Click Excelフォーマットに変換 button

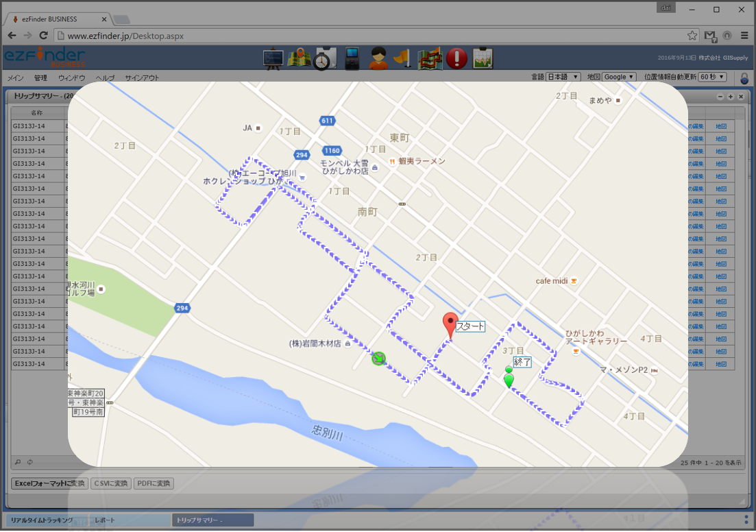click(x=49, y=483)
